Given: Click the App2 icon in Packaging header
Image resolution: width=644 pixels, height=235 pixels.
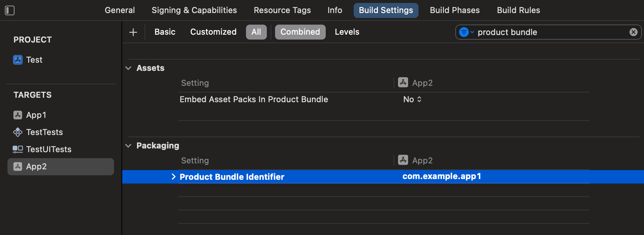Looking at the screenshot, I should [x=403, y=160].
